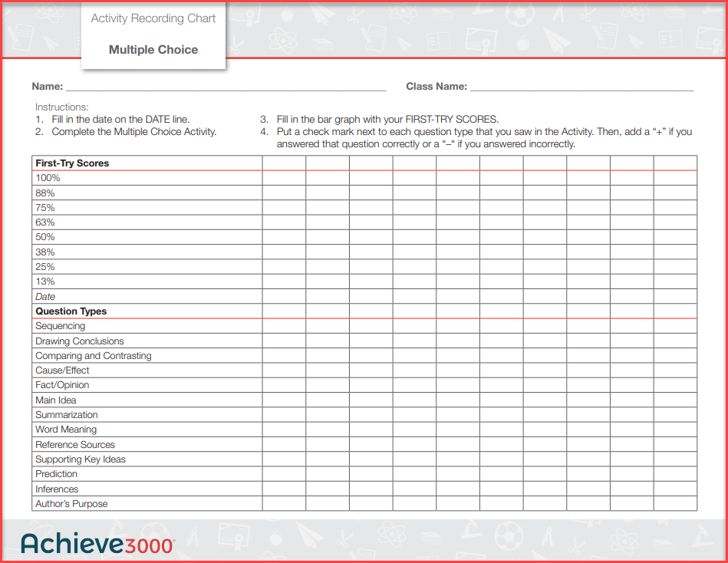The width and height of the screenshot is (728, 563).
Task: Click the "Main Idea" row label
Action: (x=56, y=400)
